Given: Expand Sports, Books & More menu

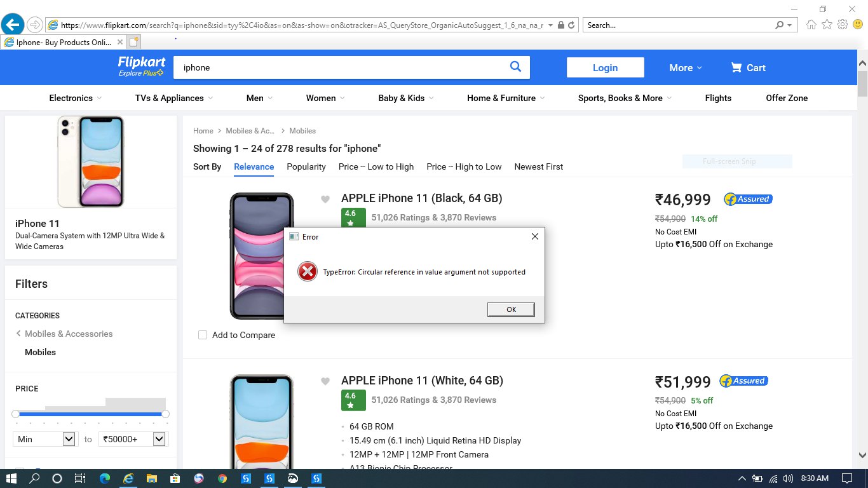Looking at the screenshot, I should (625, 98).
